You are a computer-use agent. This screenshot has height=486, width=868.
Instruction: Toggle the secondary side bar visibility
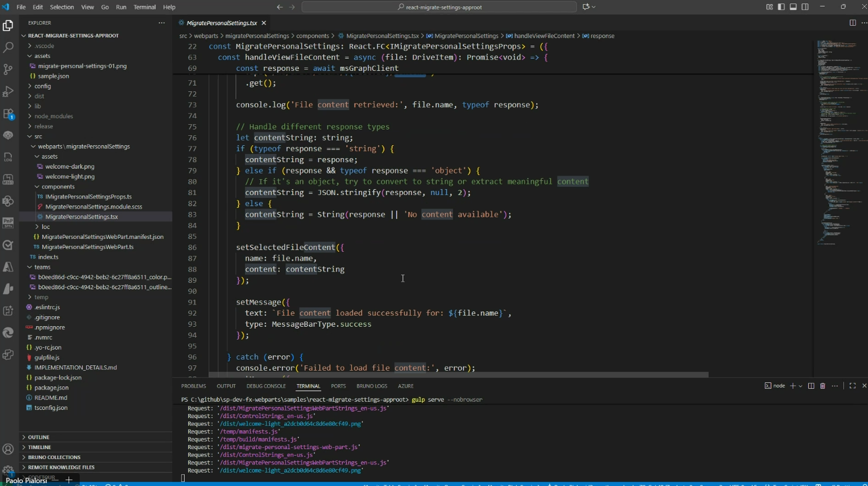[x=805, y=7]
